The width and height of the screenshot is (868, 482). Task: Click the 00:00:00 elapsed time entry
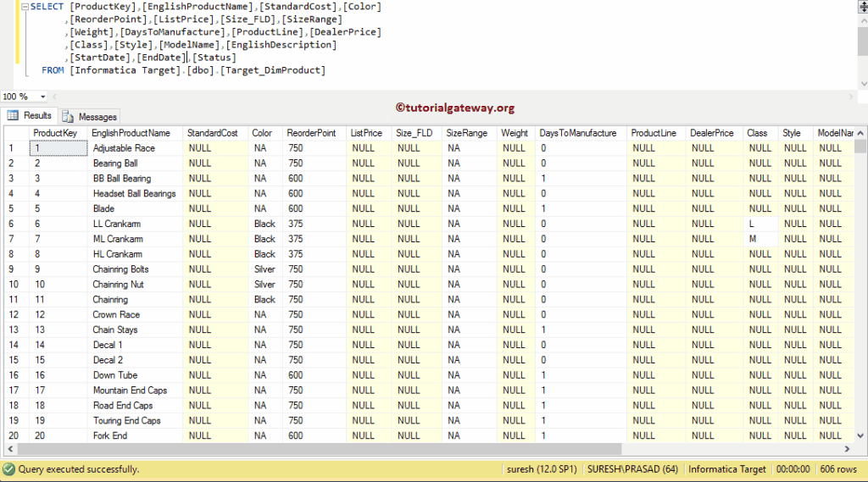793,469
